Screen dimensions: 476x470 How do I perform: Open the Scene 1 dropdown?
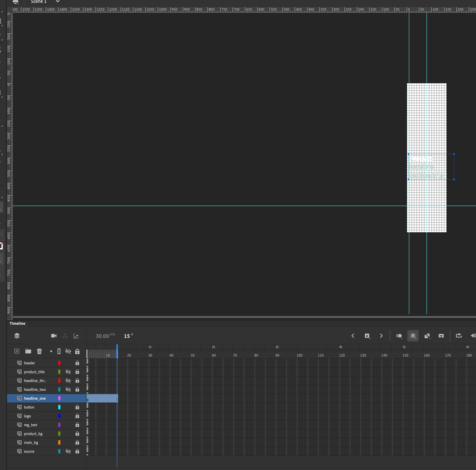(x=58, y=1)
